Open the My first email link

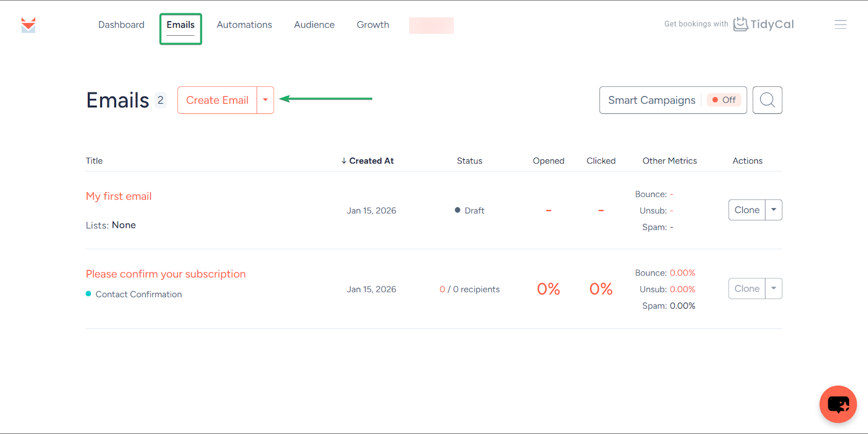[x=119, y=196]
